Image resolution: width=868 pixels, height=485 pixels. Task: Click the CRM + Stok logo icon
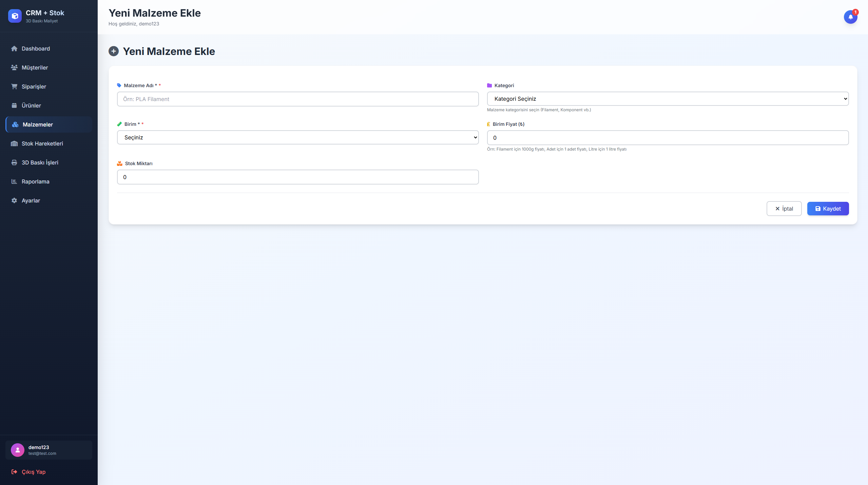(15, 16)
